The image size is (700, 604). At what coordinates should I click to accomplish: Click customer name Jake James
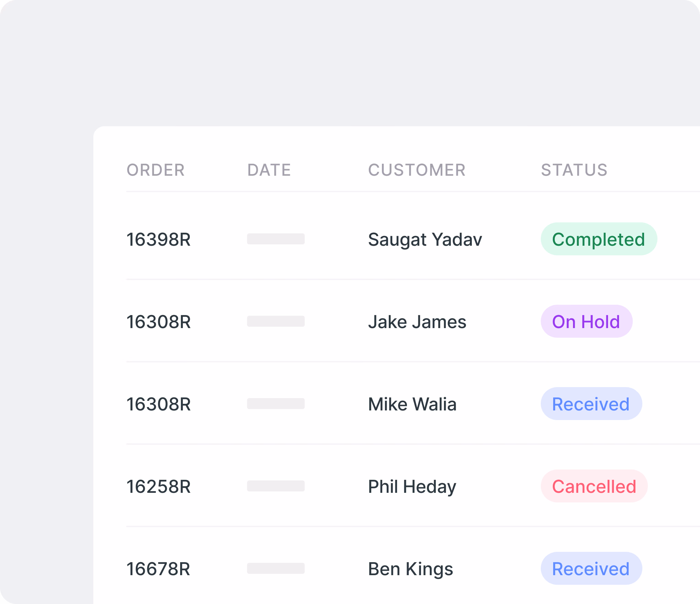(417, 322)
